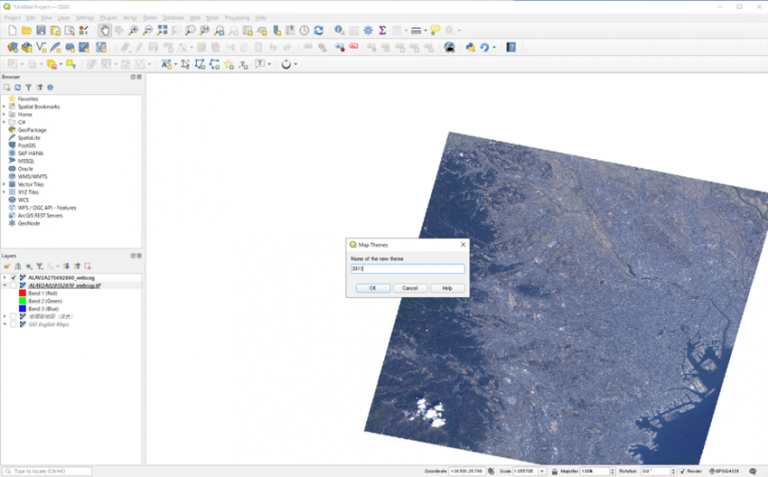This screenshot has width=768, height=477.
Task: Collapse the selected webcog.tif layer bands
Action: (5, 286)
